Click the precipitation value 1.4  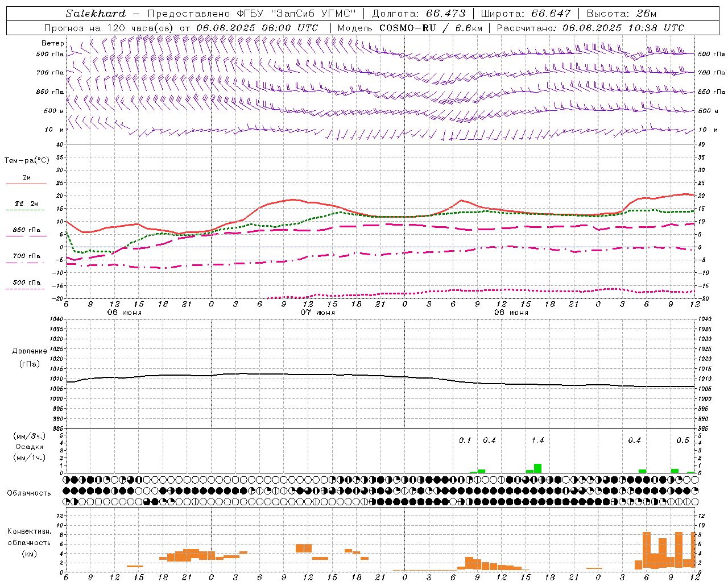[537, 440]
